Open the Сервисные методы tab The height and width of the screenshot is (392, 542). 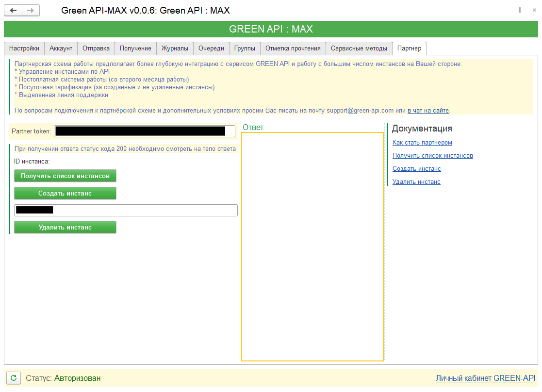(359, 49)
